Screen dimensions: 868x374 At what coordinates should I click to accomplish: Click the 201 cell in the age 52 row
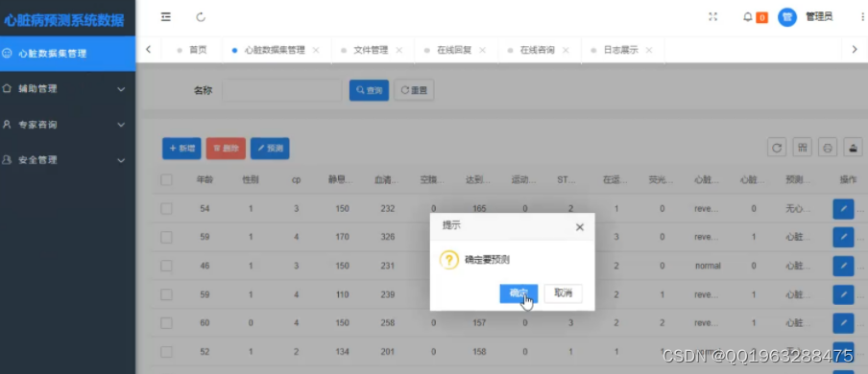click(388, 351)
